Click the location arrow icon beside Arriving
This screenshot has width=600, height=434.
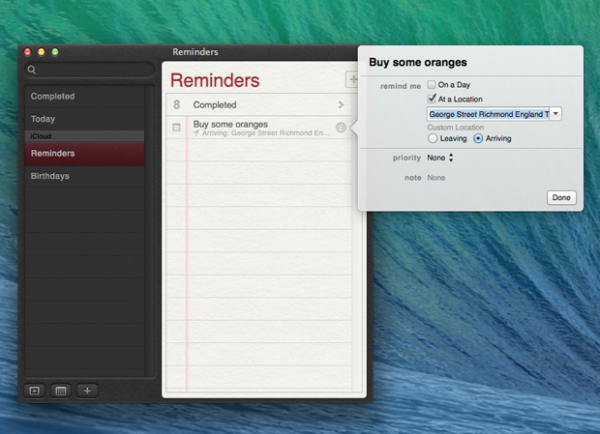196,133
